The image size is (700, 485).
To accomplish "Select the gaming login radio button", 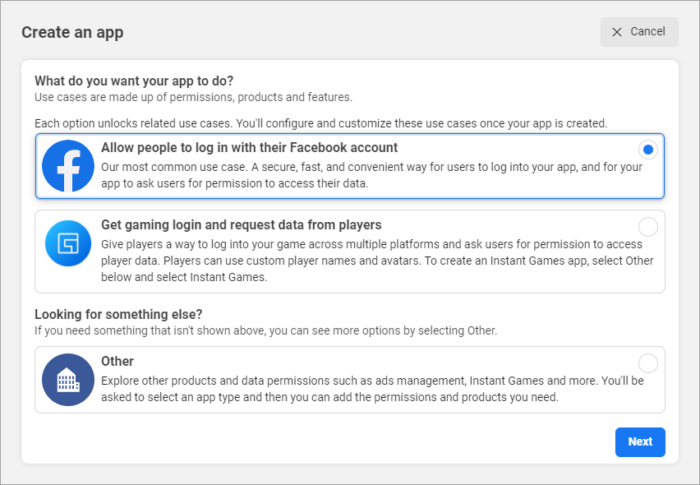I will point(648,227).
